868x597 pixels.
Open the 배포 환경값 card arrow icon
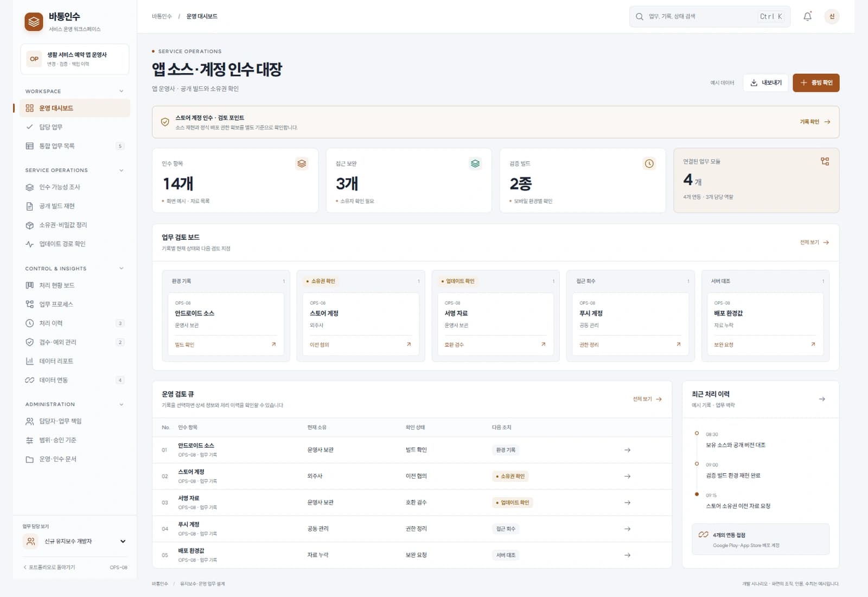(813, 344)
